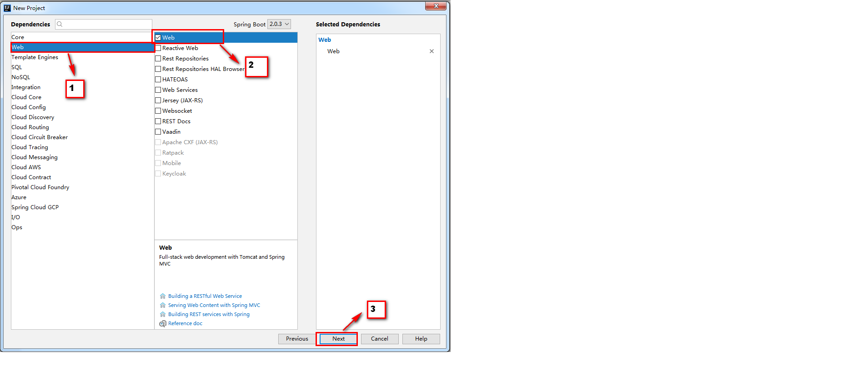868x387 pixels.
Task: Click the guide icon beside Building a RESTful Web Service
Action: coord(163,296)
